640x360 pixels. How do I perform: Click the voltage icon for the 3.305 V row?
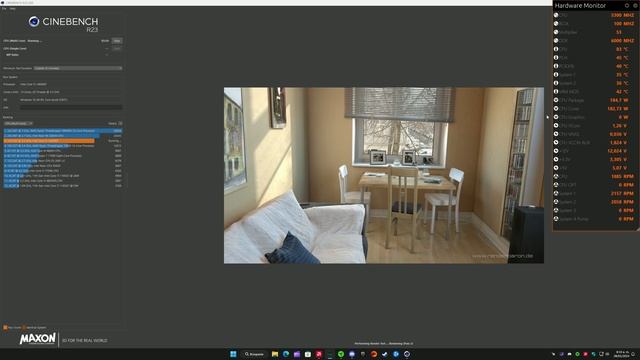tap(556, 159)
